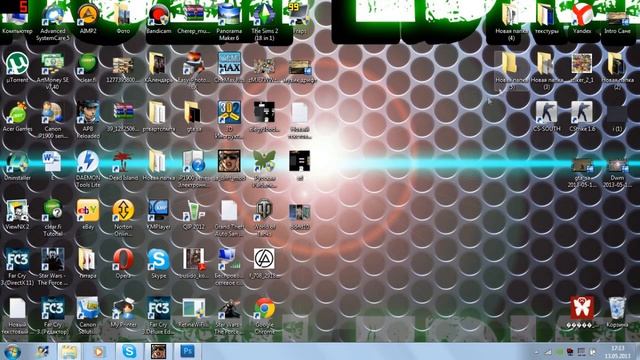Screen dimensions: 640x360
Task: Launch Google Chrome desktop shortcut
Action: (x=264, y=316)
